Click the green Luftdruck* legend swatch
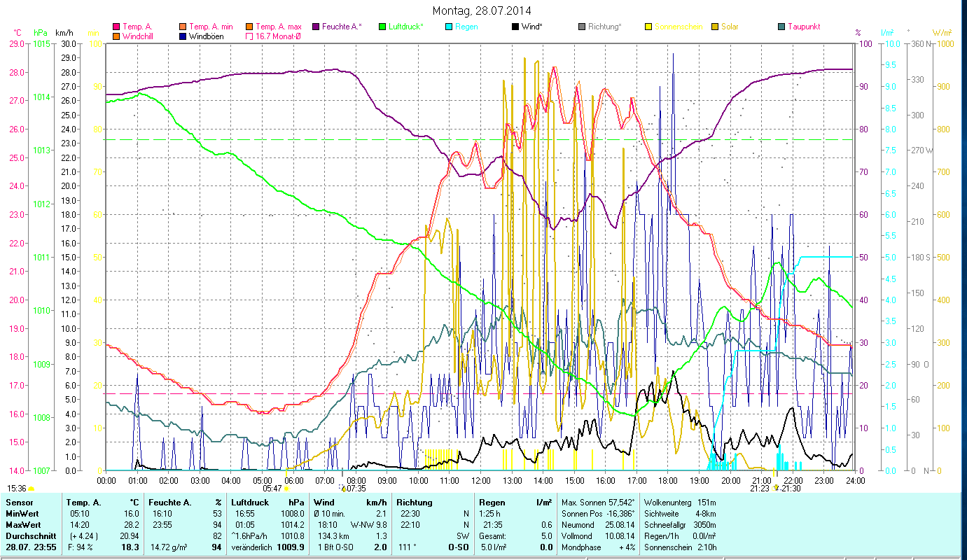Image resolution: width=967 pixels, height=560 pixels. (x=382, y=27)
